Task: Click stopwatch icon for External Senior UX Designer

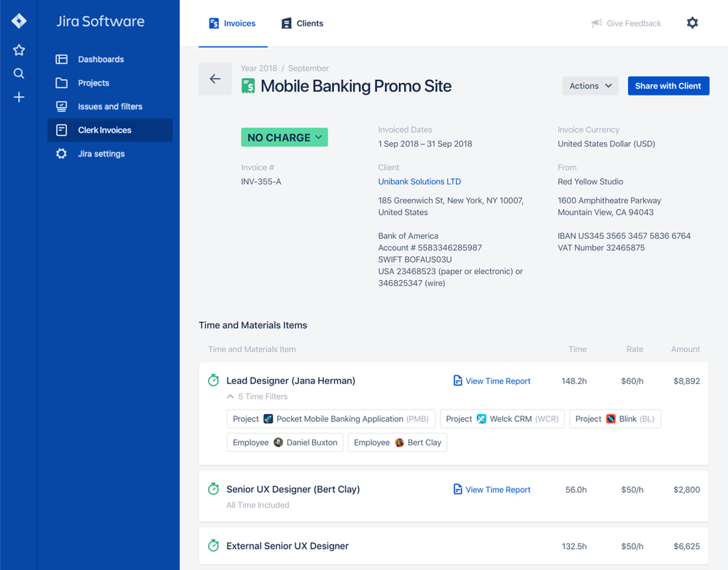Action: tap(213, 545)
